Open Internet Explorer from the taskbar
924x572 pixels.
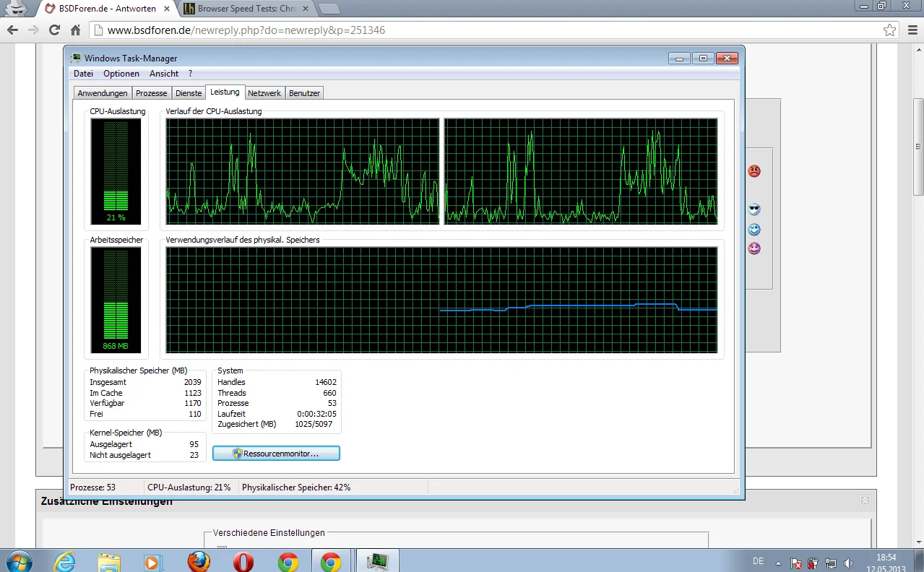tap(65, 561)
